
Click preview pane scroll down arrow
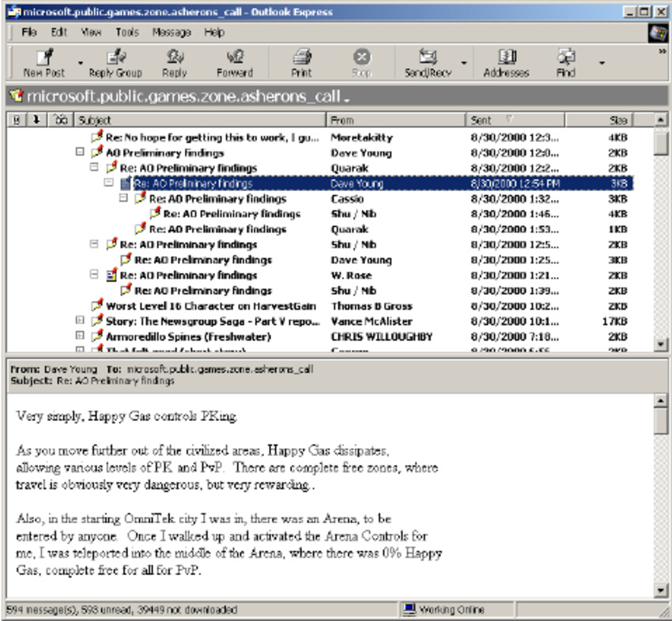click(661, 591)
